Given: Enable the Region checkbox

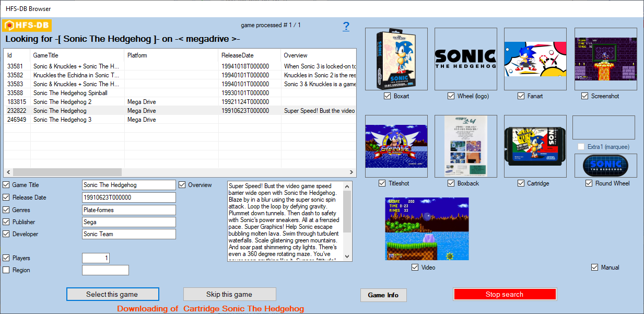Looking at the screenshot, I should pyautogui.click(x=6, y=270).
